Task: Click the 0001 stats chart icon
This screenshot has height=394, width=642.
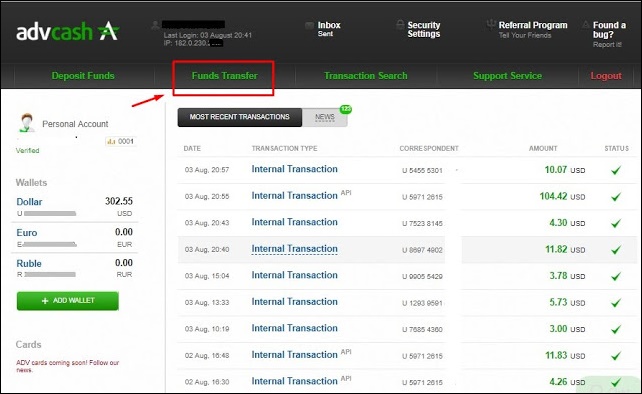Action: [x=111, y=142]
